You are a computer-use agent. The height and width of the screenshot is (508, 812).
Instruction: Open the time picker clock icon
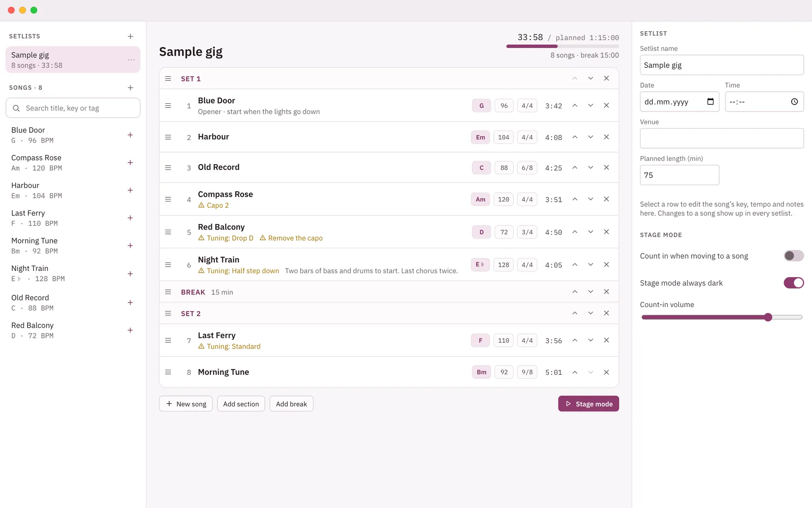794,102
